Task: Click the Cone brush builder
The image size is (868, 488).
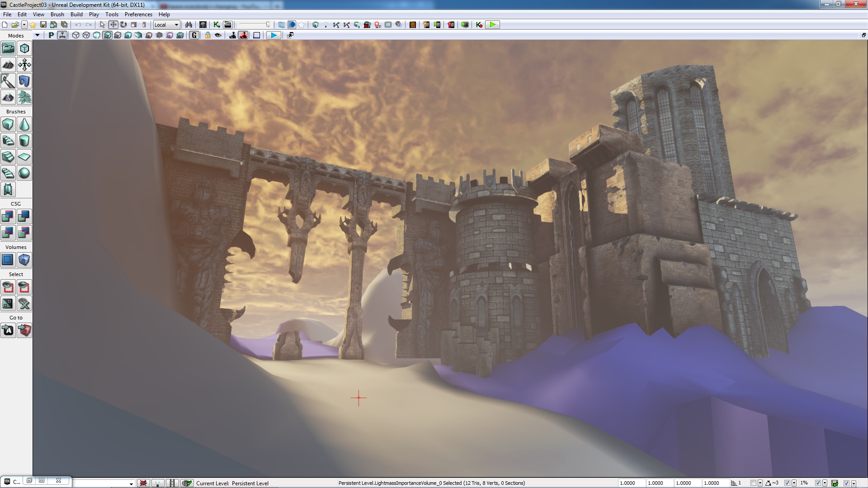Action: [x=24, y=124]
